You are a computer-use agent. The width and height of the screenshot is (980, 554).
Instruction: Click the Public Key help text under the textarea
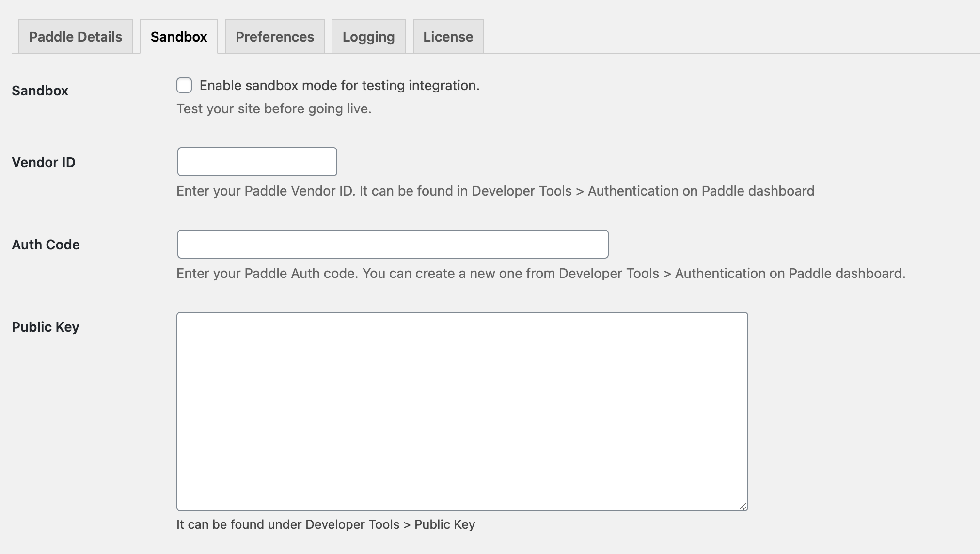(326, 524)
